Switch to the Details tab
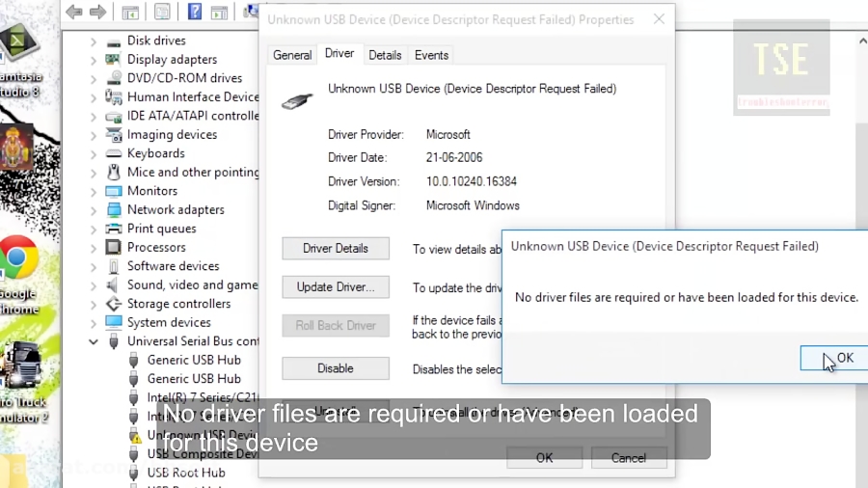 point(385,55)
